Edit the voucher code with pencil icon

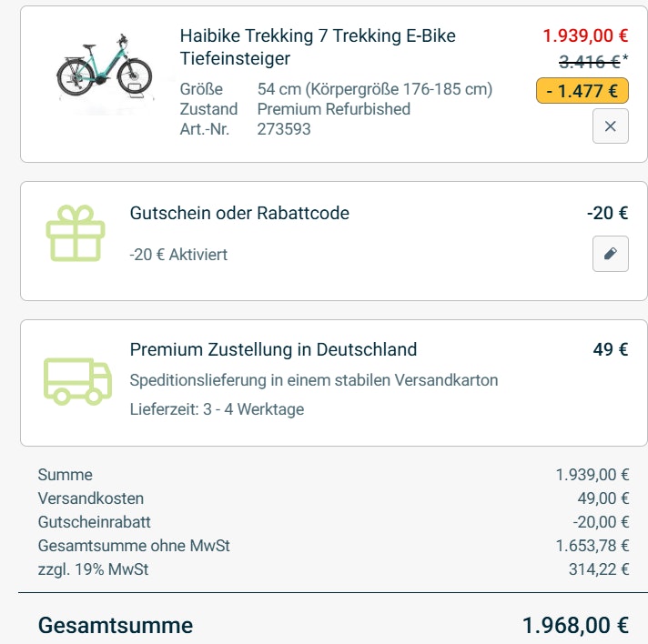pos(610,254)
